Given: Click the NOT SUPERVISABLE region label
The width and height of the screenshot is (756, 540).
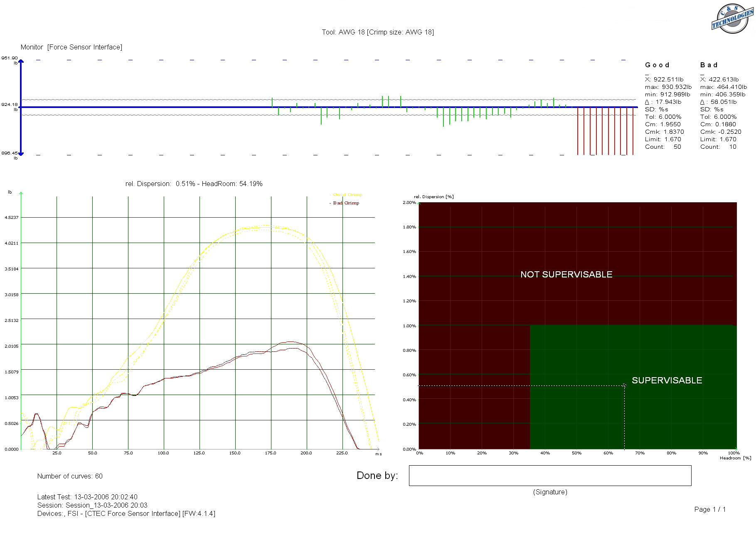Looking at the screenshot, I should tap(566, 275).
